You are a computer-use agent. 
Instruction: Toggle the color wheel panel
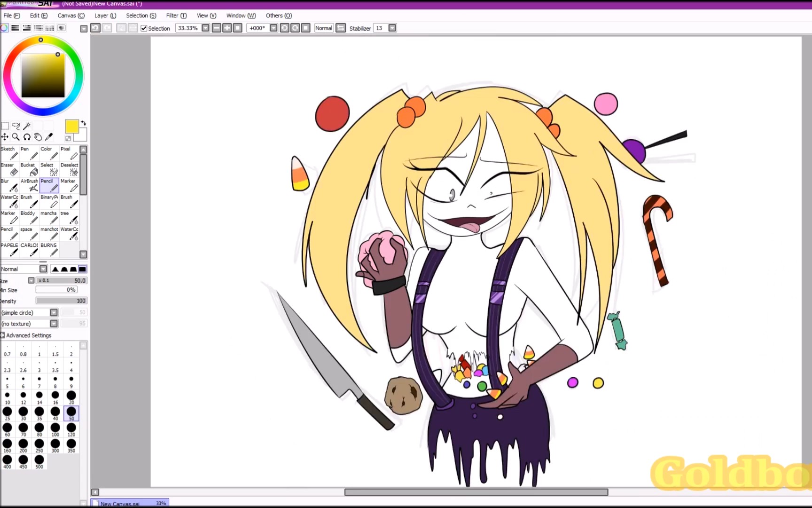[4, 28]
